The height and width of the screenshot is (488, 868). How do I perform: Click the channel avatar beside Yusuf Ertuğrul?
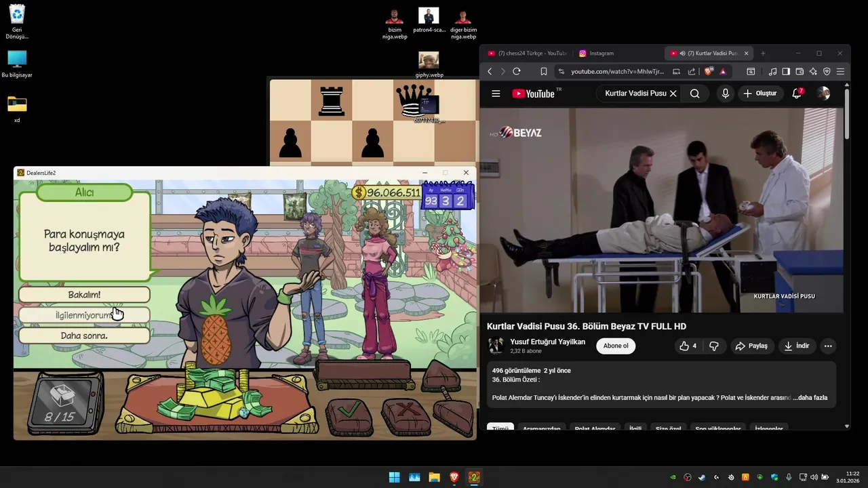[x=496, y=346]
